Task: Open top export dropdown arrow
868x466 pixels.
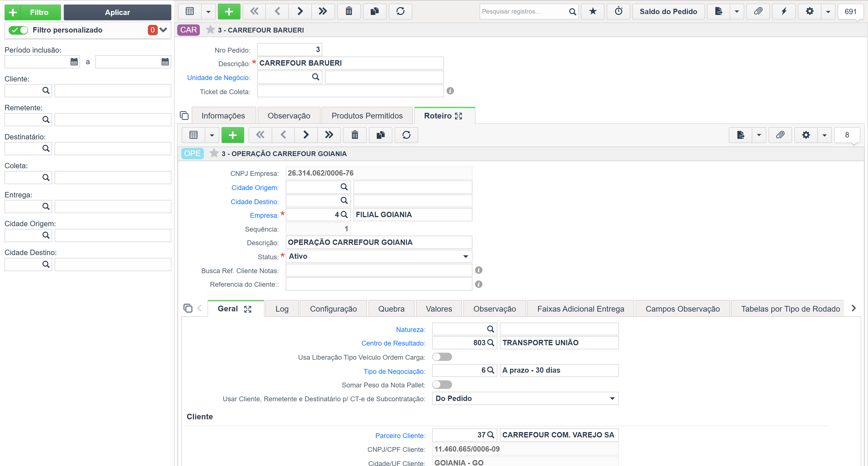Action: coord(737,12)
